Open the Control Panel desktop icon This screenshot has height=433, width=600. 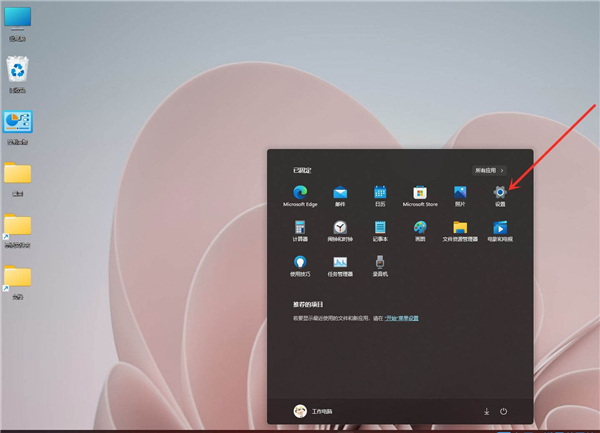tap(18, 127)
